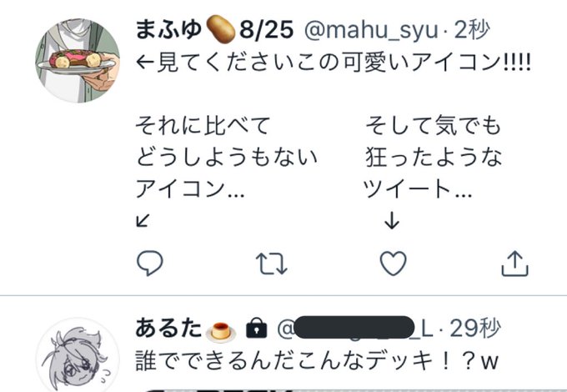Click the そして気でも text block
Screen dimensions: 567x392
coord(434,157)
